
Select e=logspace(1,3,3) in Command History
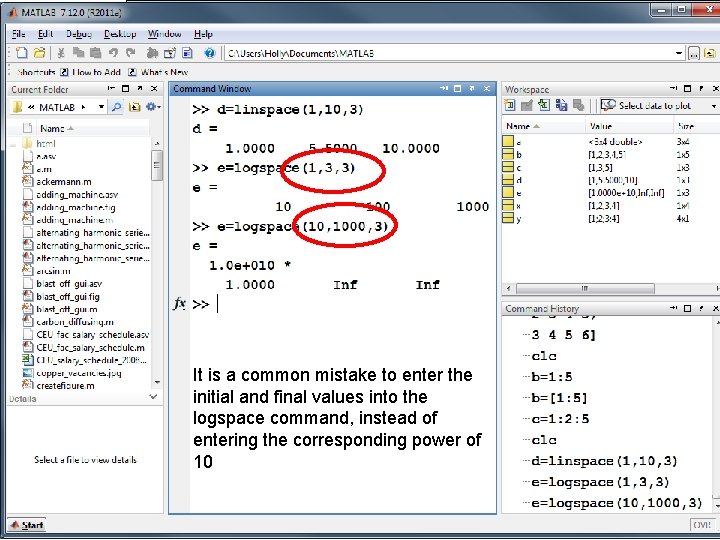click(x=600, y=482)
